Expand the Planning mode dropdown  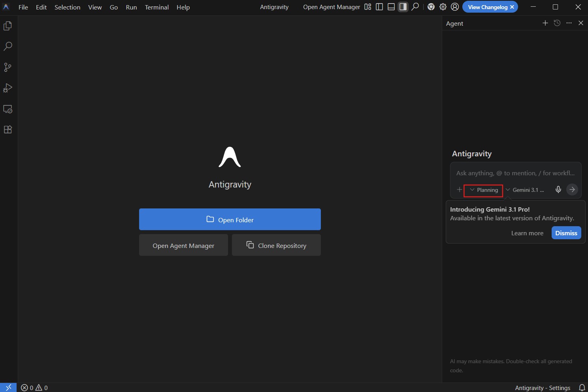coord(484,190)
